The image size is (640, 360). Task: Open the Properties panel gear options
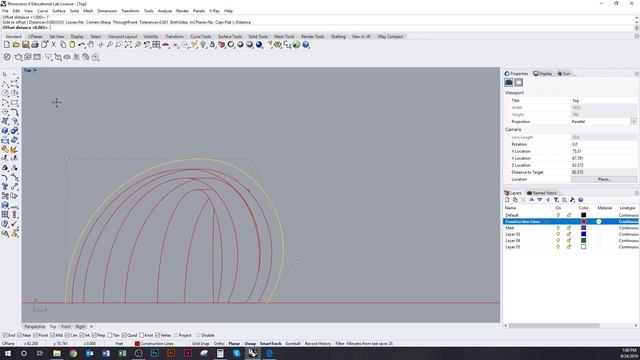637,73
